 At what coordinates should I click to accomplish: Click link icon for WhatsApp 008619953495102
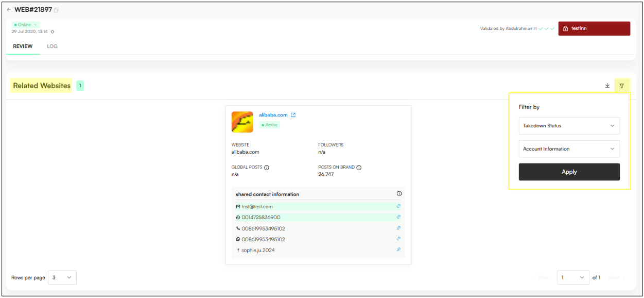[398, 239]
